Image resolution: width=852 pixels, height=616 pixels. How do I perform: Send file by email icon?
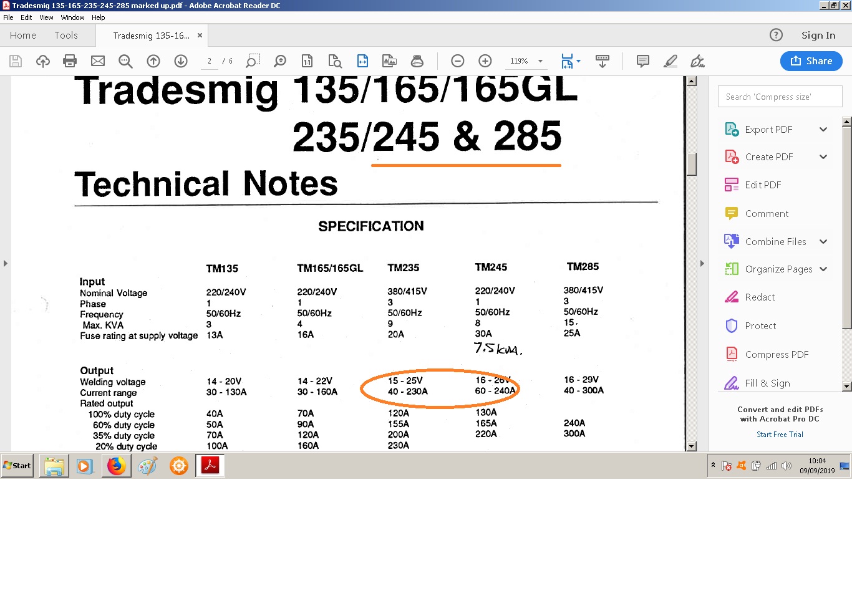click(98, 61)
